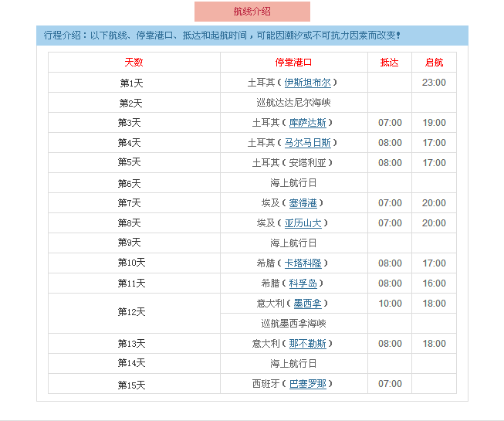The image size is (504, 421).
Task: Open the 库萨达斯 port link
Action: [308, 123]
